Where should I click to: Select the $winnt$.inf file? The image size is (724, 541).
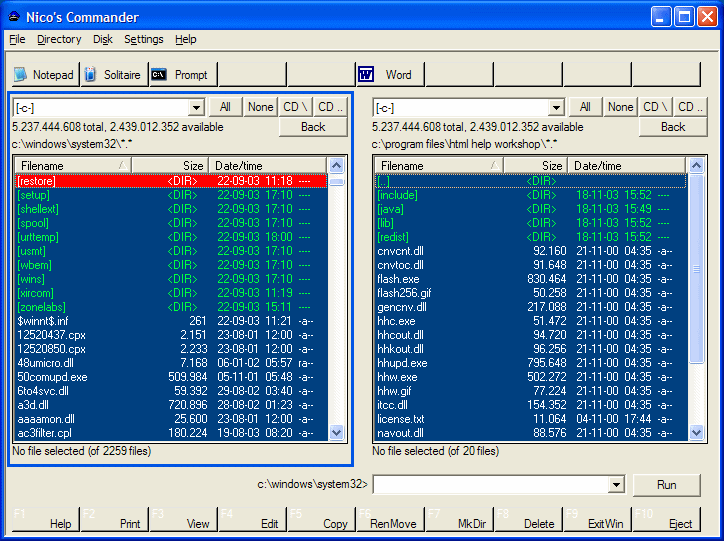[x=171, y=321]
